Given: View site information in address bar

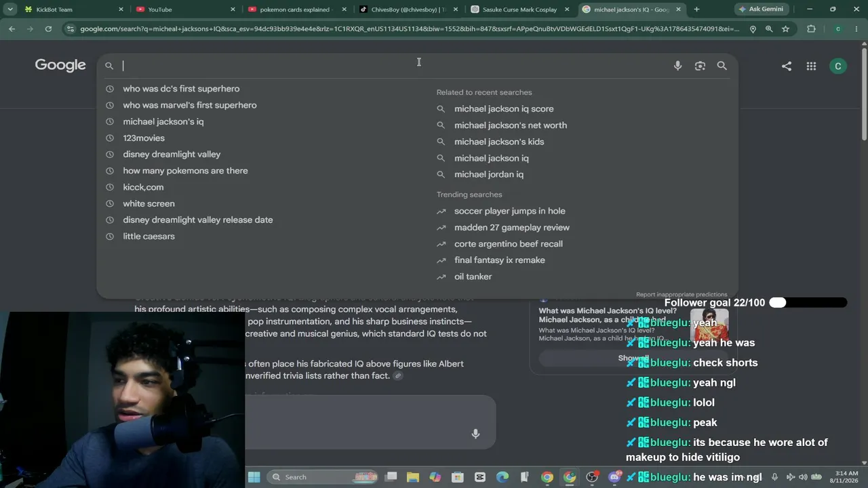Looking at the screenshot, I should [x=71, y=29].
